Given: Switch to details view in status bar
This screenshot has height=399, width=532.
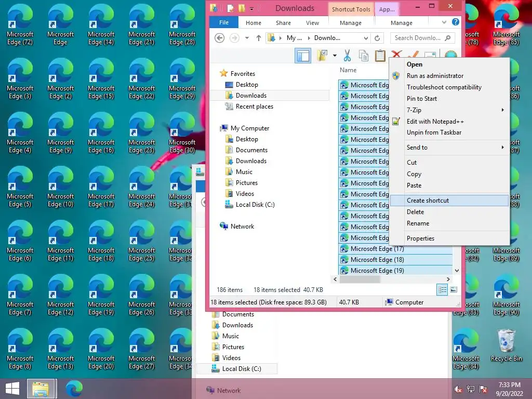Looking at the screenshot, I should click(x=442, y=289).
